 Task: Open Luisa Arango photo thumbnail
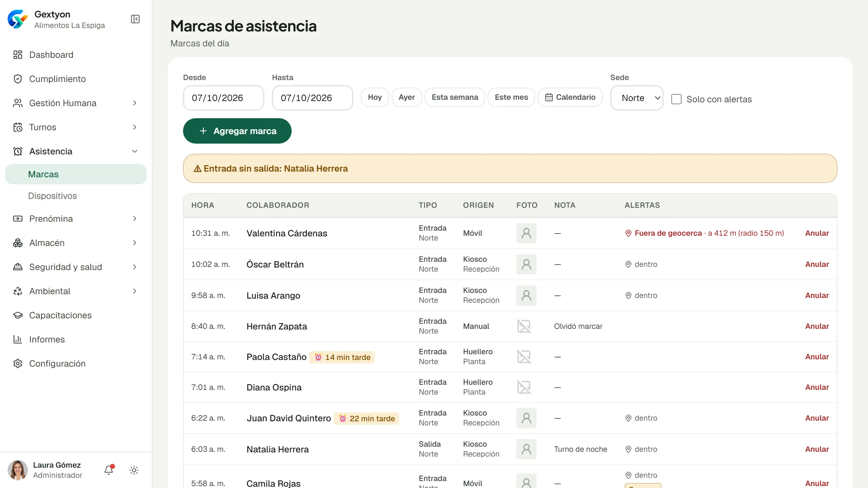[526, 295]
